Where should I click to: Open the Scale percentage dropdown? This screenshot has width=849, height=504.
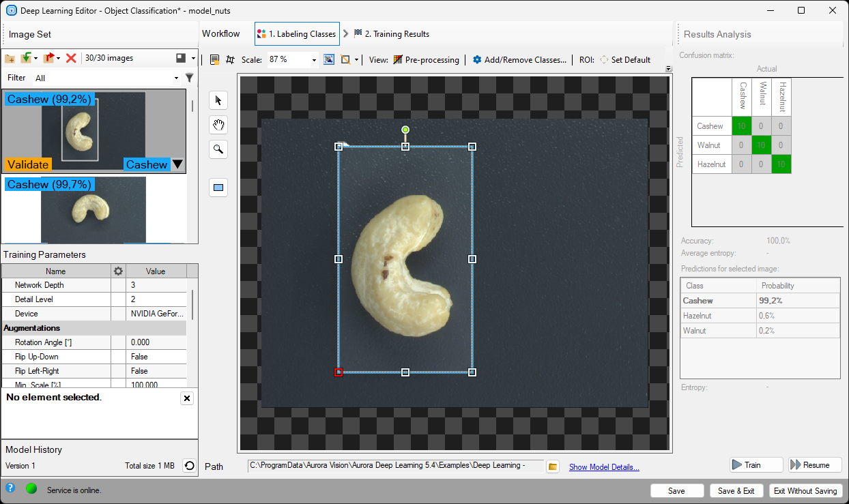[315, 60]
